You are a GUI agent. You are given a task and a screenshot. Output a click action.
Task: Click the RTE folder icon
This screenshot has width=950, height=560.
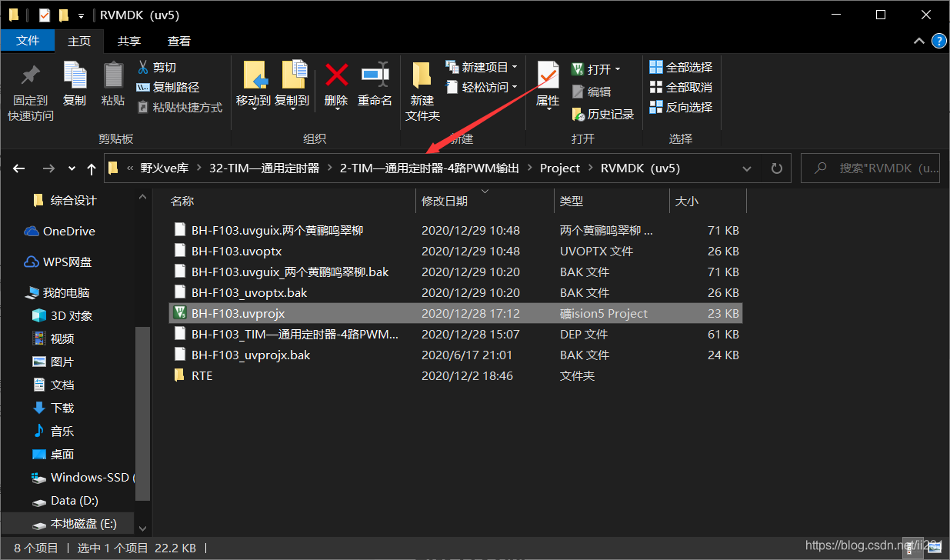pos(180,375)
